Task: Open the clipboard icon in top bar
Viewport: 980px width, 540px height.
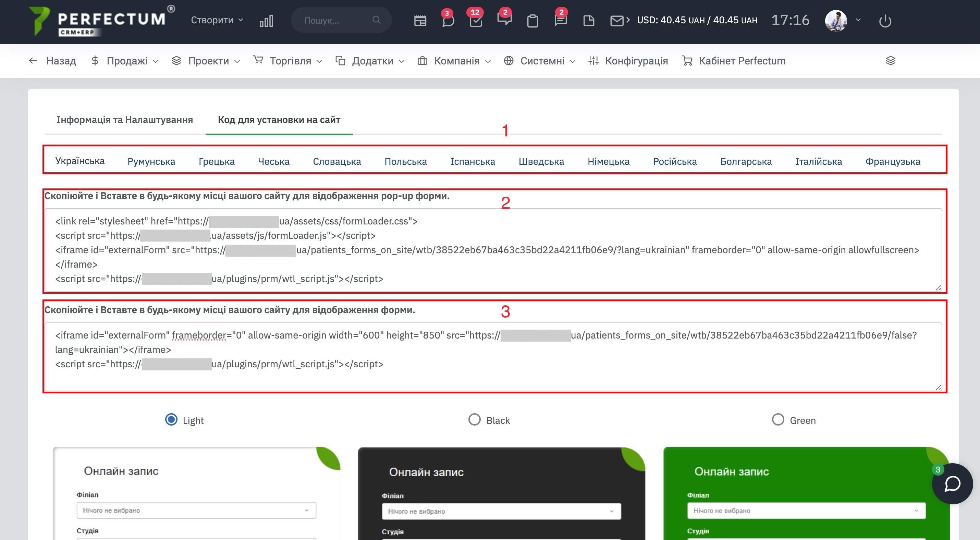Action: tap(532, 21)
